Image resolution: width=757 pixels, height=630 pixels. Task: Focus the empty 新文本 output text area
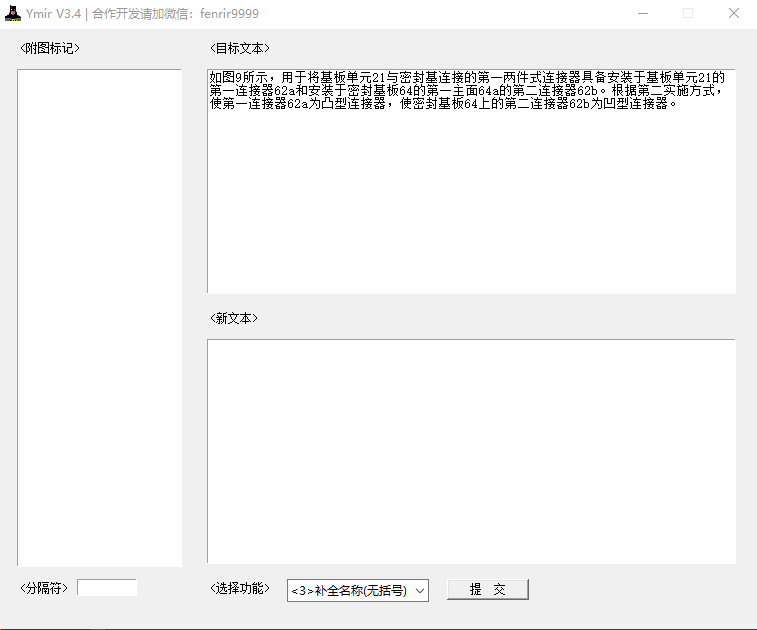[x=470, y=450]
